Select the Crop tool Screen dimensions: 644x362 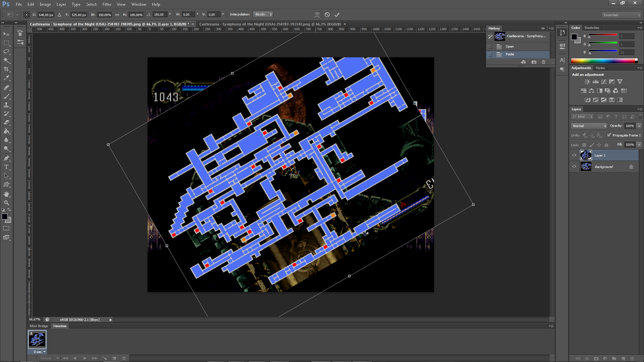[x=6, y=69]
